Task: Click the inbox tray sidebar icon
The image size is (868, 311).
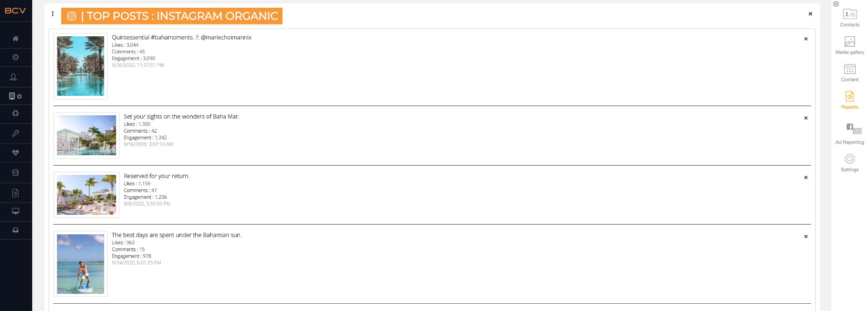Action: 15,230
